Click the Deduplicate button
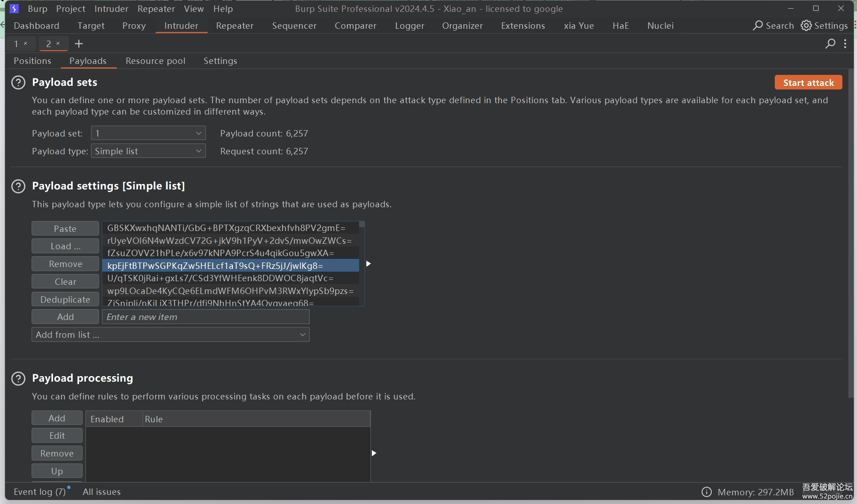 coord(65,299)
